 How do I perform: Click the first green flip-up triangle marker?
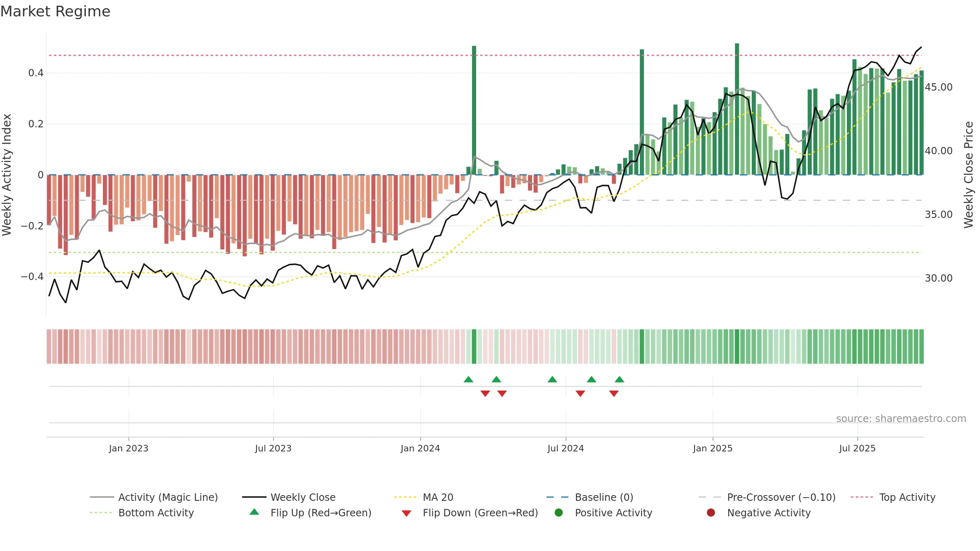(x=468, y=380)
